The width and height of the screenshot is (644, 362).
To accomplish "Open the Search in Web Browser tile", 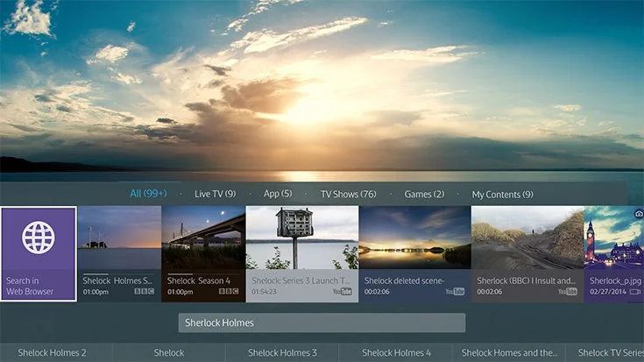I will tap(39, 254).
